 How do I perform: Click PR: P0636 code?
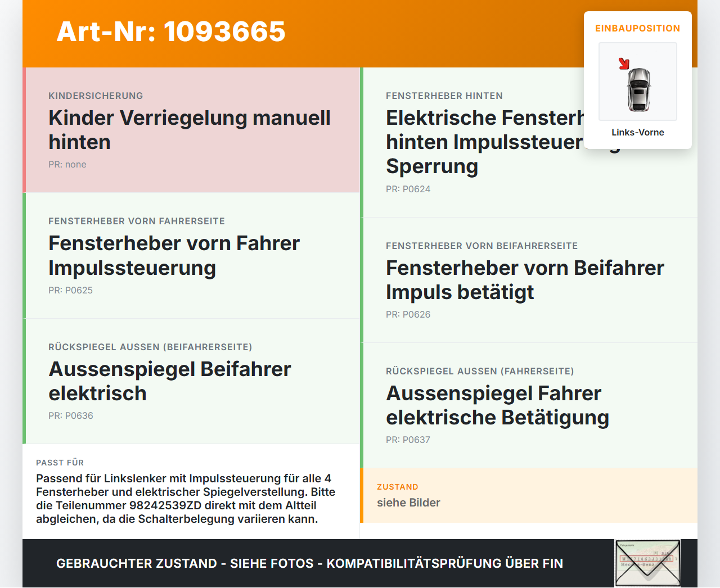tap(71, 415)
